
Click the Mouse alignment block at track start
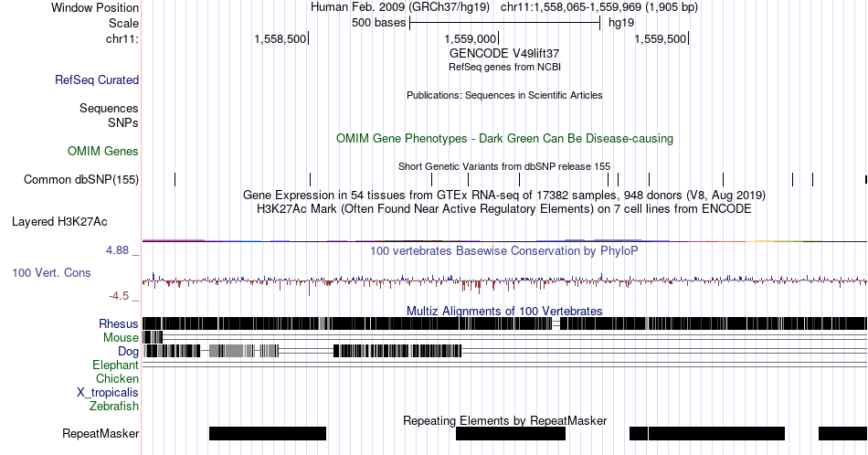(x=153, y=337)
